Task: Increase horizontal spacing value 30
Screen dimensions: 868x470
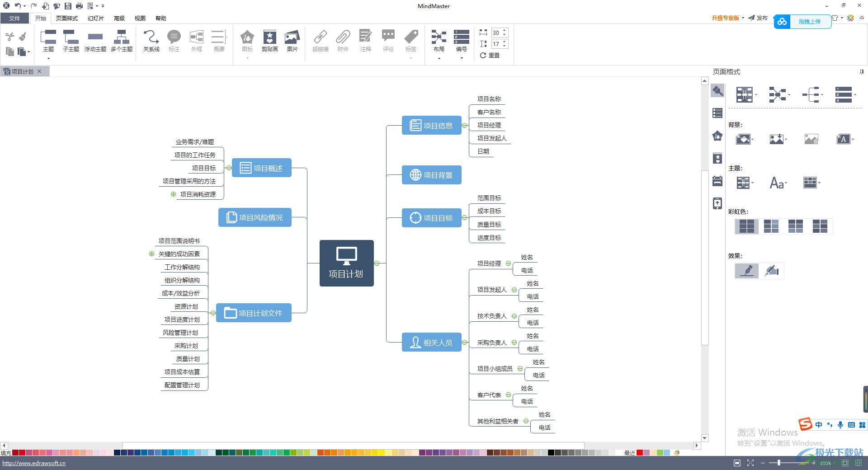Action: [505, 31]
